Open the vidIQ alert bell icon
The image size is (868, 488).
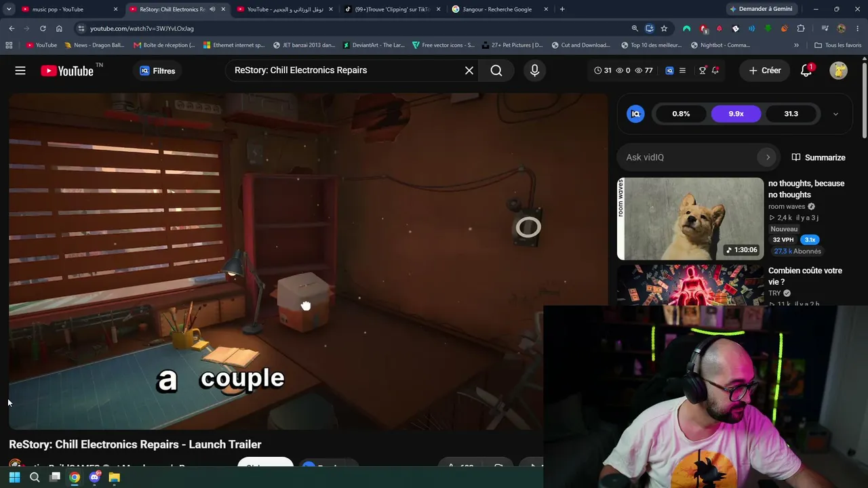[x=715, y=70]
